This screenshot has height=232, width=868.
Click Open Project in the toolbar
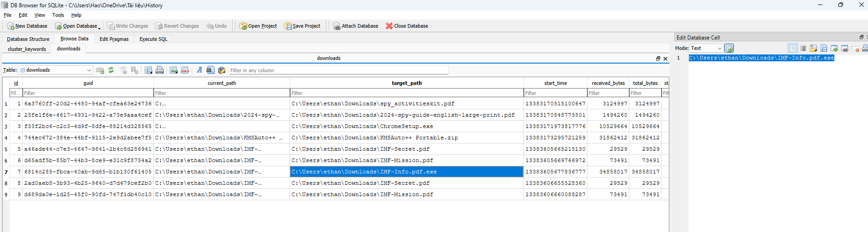coord(258,26)
